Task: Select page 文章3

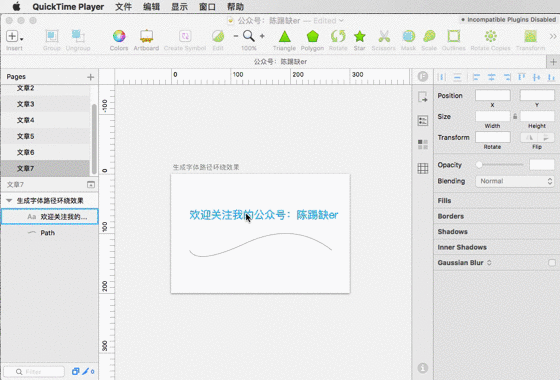Action: click(45, 104)
